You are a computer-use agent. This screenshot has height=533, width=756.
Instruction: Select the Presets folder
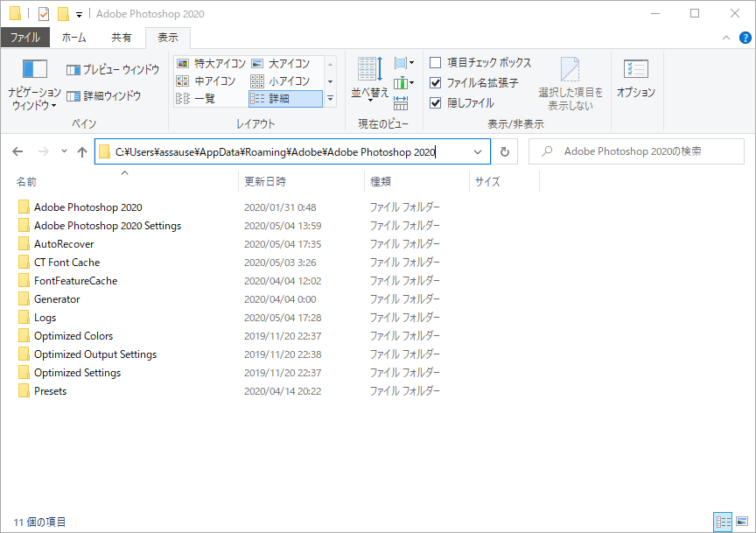pyautogui.click(x=42, y=390)
